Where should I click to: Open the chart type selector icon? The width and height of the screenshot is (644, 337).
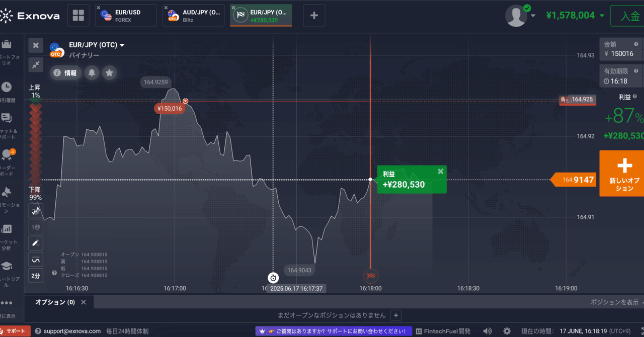coord(36,211)
